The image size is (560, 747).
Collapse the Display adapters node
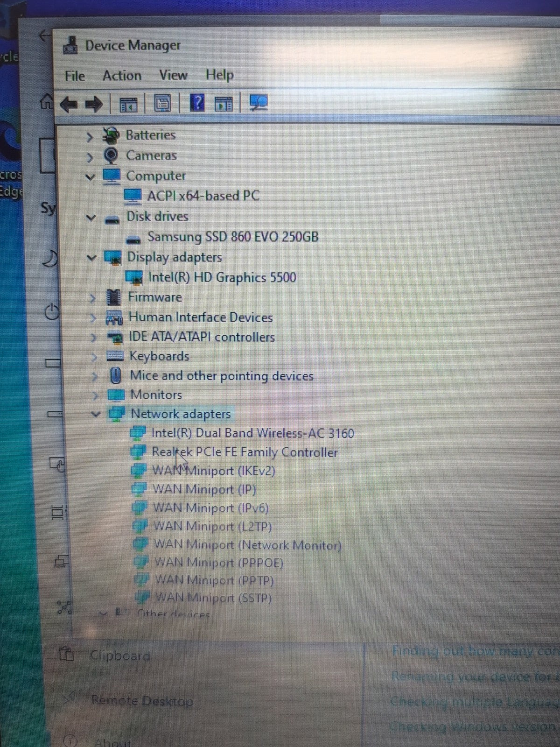point(92,257)
